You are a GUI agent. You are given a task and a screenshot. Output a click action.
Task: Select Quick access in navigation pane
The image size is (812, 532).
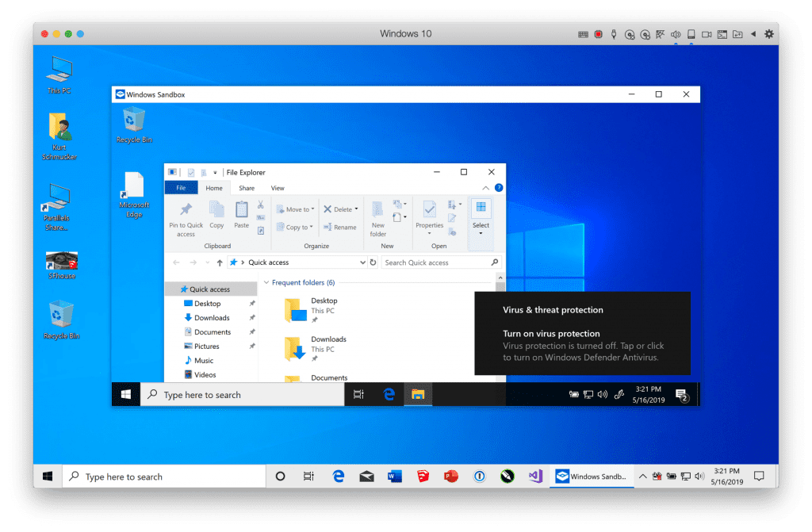[211, 289]
